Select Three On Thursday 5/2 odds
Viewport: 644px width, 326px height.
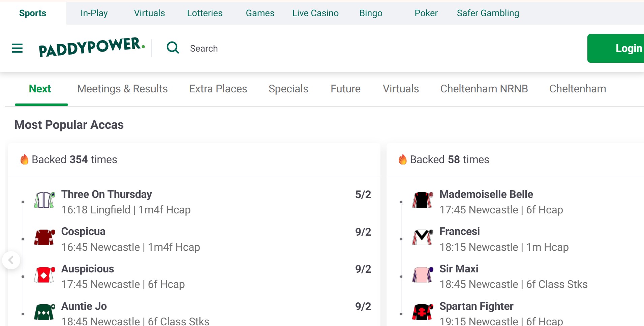click(363, 195)
